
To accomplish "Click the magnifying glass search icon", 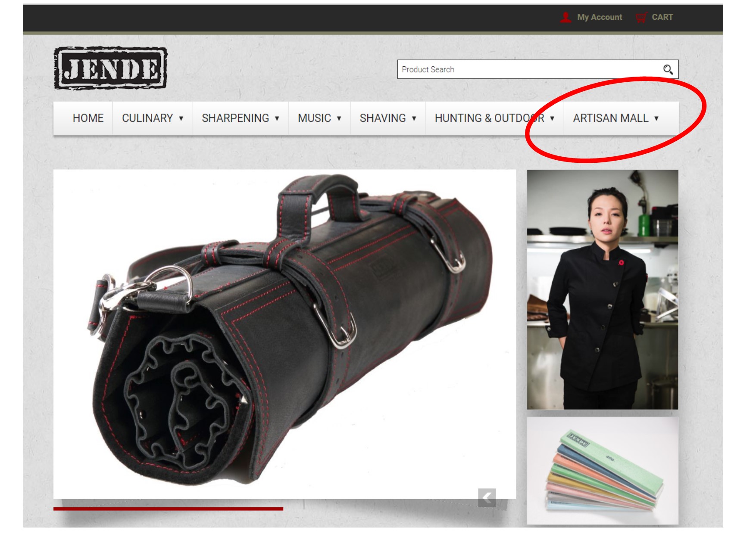I will pos(668,69).
